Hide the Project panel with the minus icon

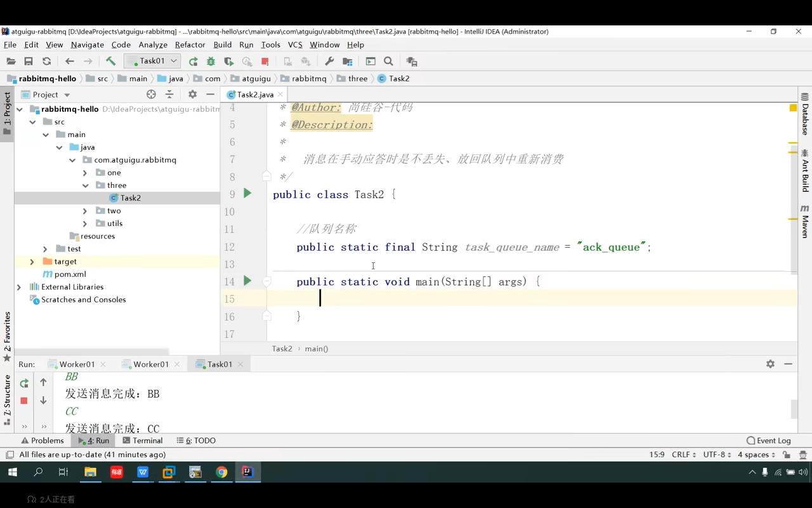pyautogui.click(x=211, y=95)
